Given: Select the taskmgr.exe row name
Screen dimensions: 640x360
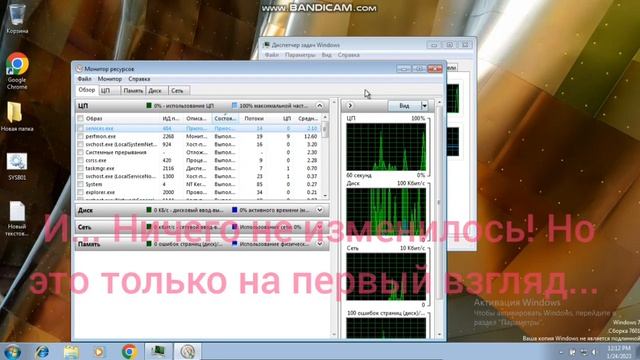Looking at the screenshot, I should [100, 168].
